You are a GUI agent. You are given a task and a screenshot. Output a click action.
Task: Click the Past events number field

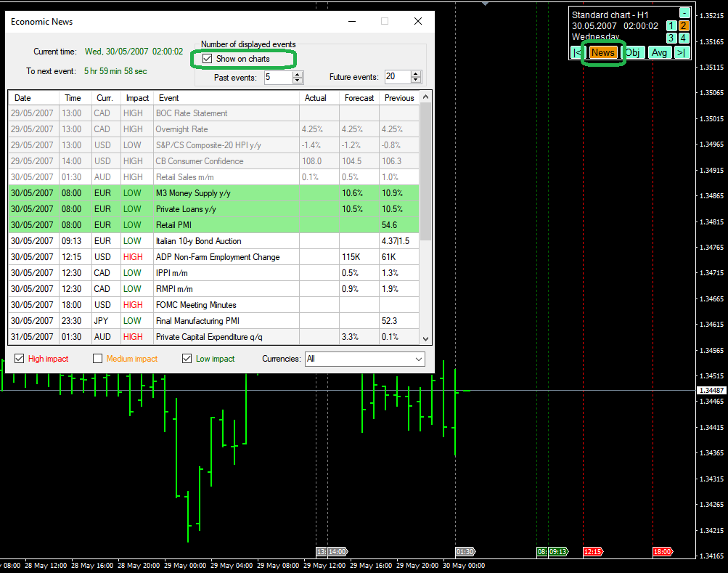coord(279,77)
